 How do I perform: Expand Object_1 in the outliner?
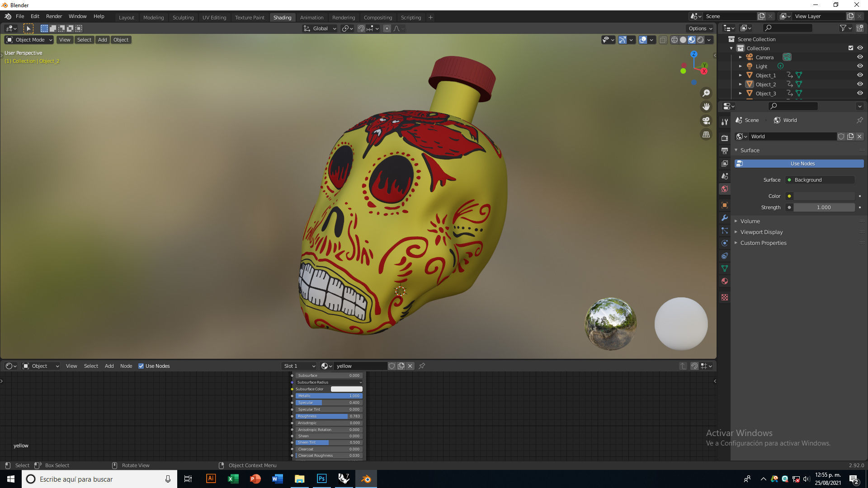coord(740,75)
